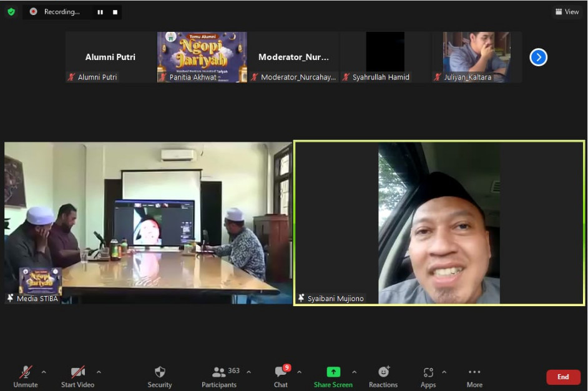Click the green encryption shield icon
This screenshot has width=588, height=391.
click(x=11, y=12)
